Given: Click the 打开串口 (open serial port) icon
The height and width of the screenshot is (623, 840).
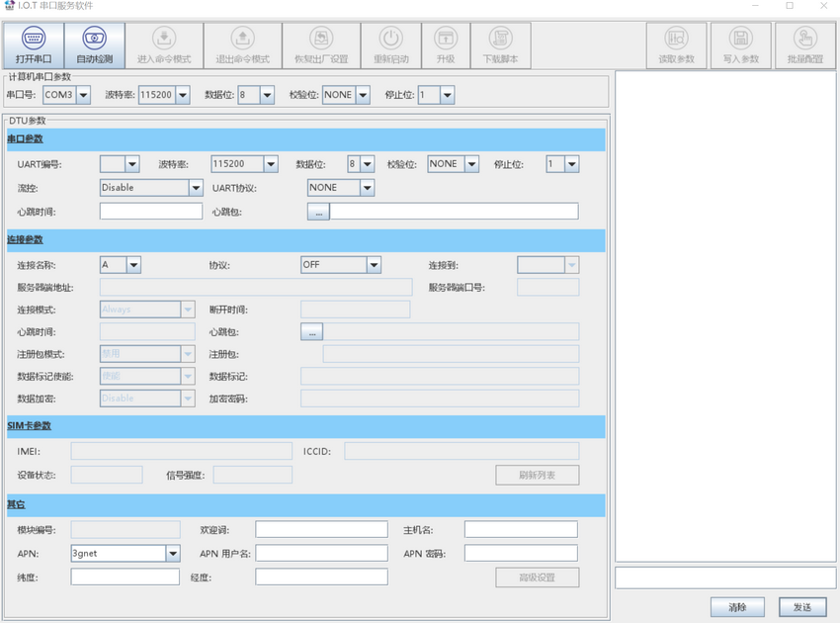Looking at the screenshot, I should tap(34, 40).
